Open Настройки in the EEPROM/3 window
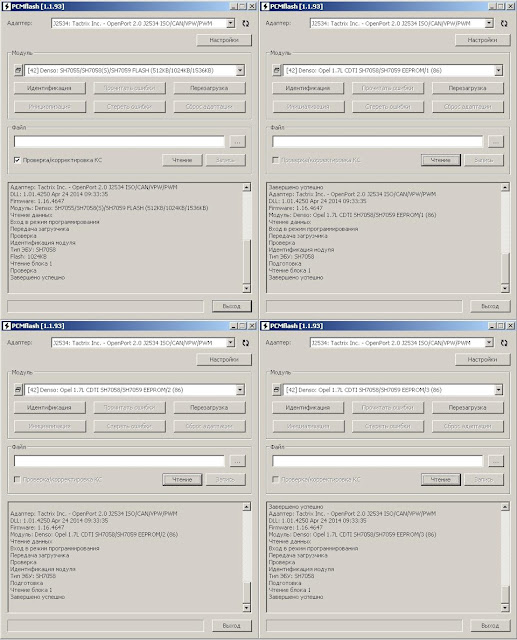 [483, 360]
